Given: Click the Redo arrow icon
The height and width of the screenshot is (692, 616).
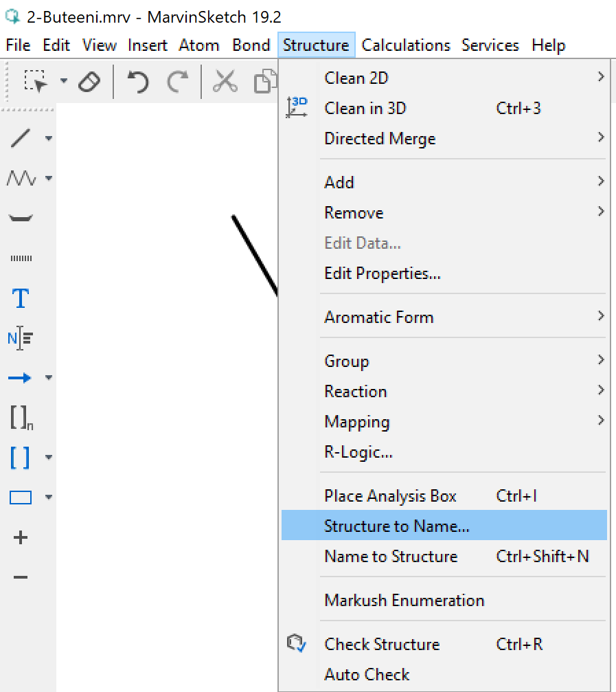Looking at the screenshot, I should (x=178, y=82).
